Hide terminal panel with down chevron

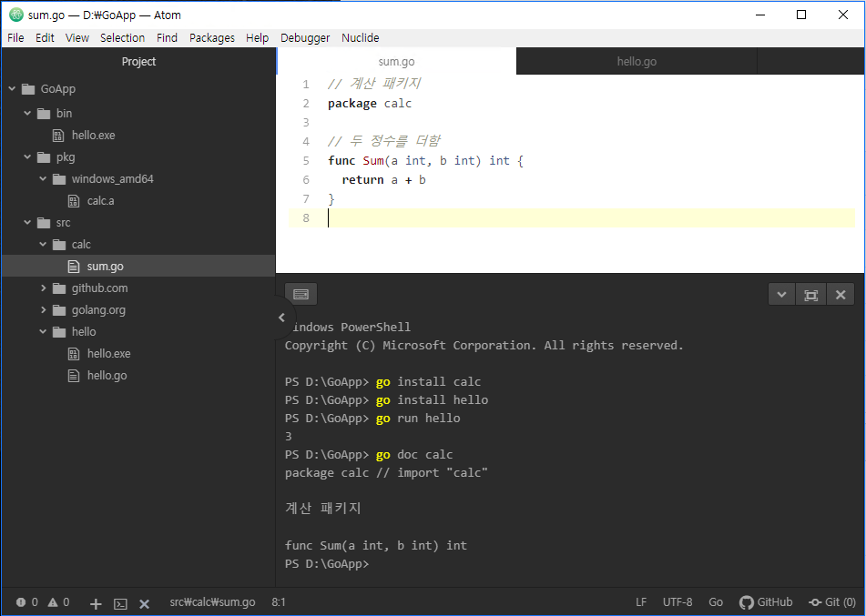pos(780,294)
